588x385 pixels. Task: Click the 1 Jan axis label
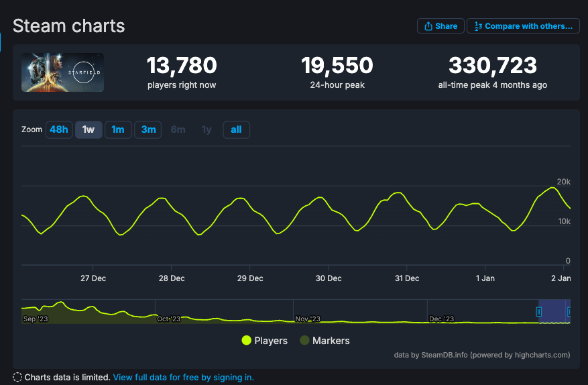point(485,278)
